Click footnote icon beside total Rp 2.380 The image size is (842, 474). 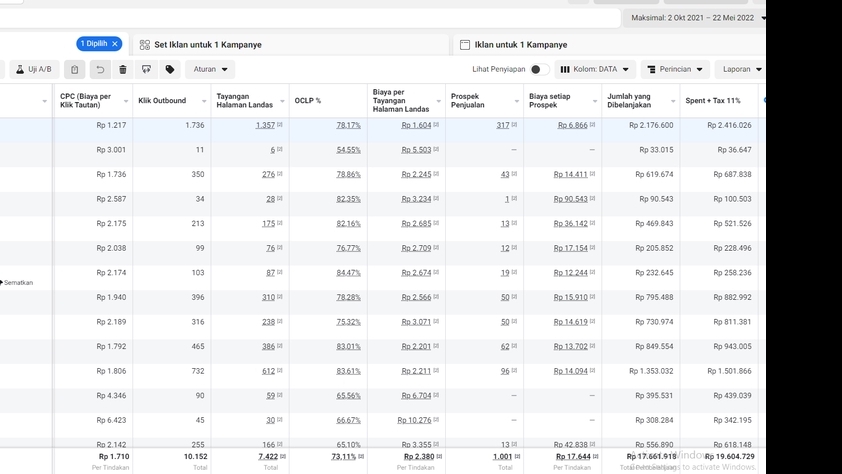[x=439, y=456]
